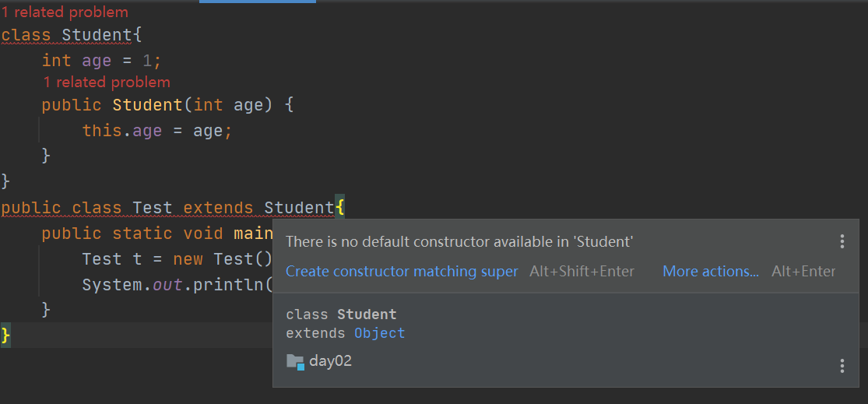Click the 'age' field in 'int age = 1'
868x404 pixels.
[97, 61]
